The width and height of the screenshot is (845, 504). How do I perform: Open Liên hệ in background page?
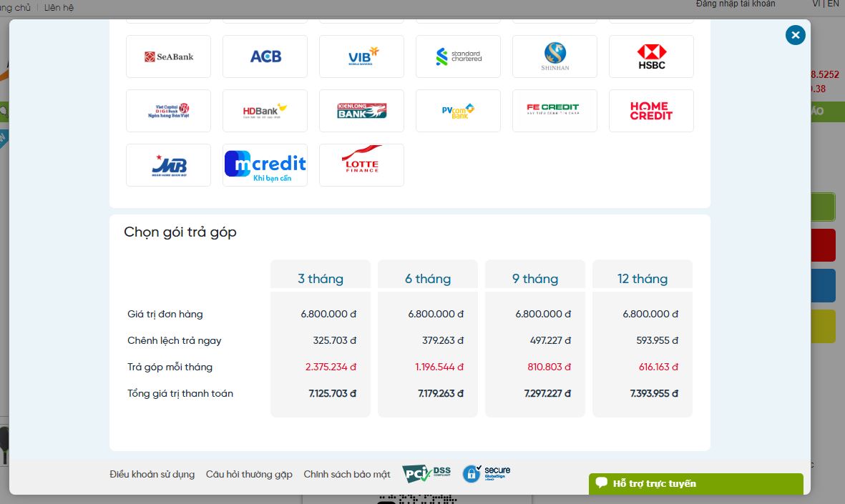tap(59, 8)
